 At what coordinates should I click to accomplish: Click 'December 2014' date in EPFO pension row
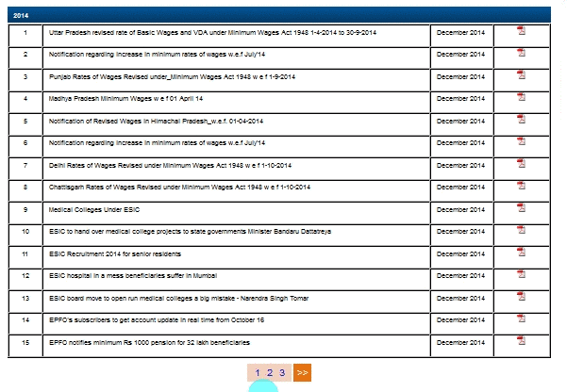coord(460,342)
